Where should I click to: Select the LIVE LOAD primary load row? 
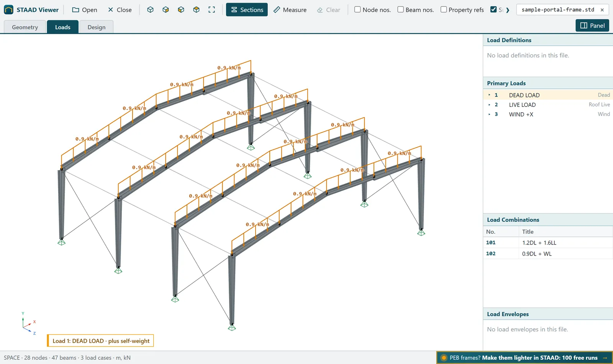coord(548,105)
